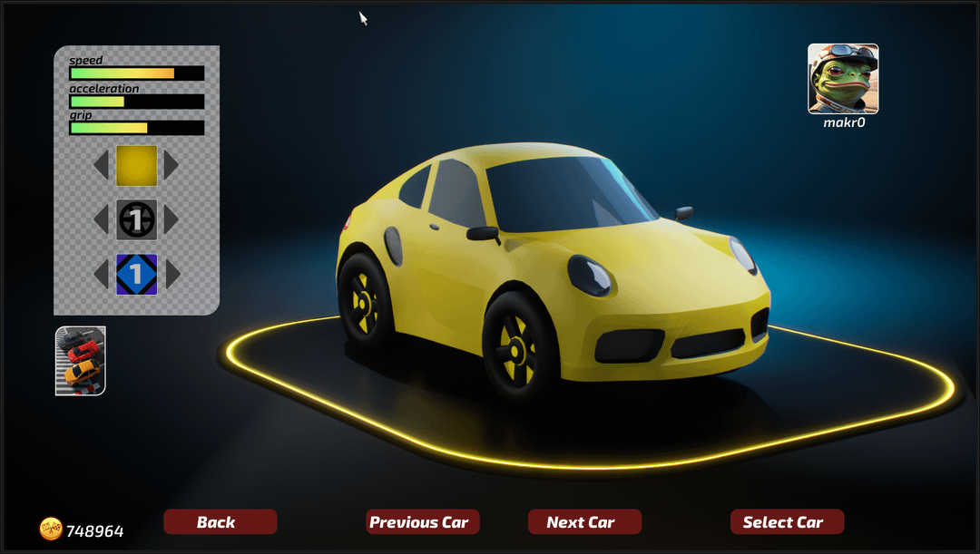Viewport: 980px width, 554px height.
Task: Go to the Previous Car
Action: pos(423,522)
